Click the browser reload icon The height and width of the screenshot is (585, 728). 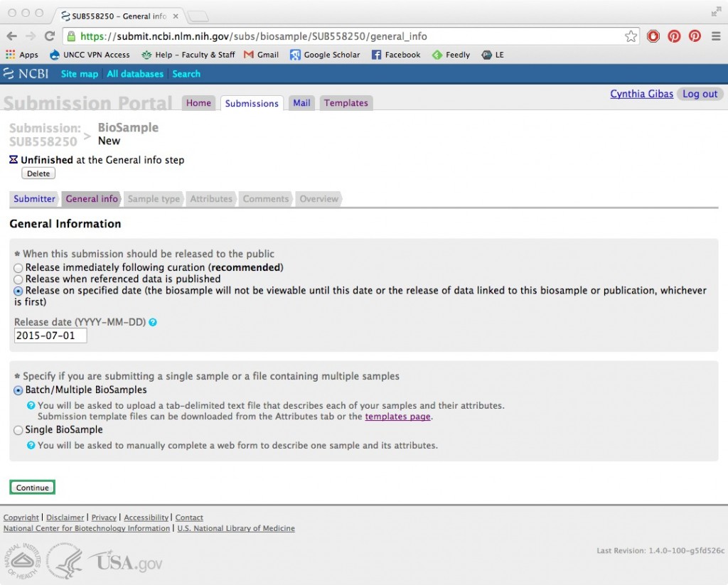point(49,36)
